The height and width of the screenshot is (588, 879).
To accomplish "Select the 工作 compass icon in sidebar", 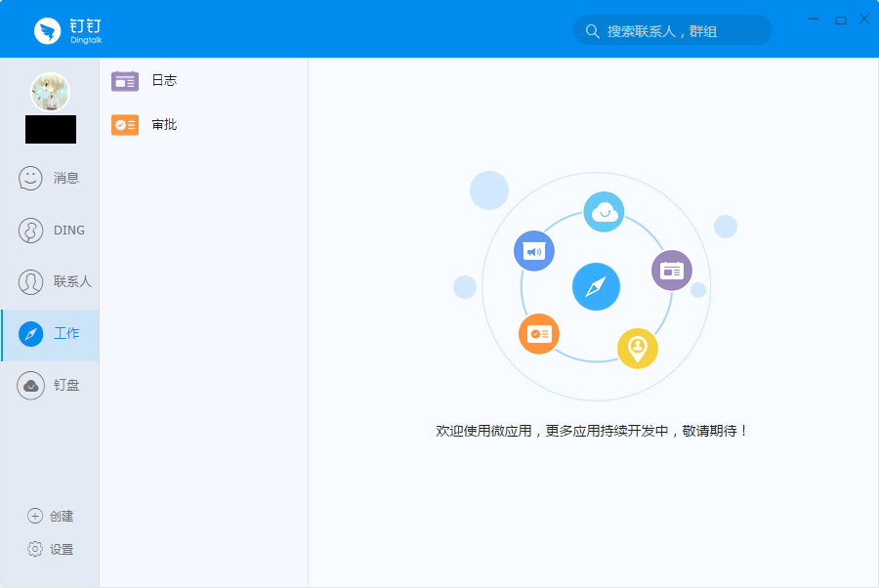I will [31, 334].
